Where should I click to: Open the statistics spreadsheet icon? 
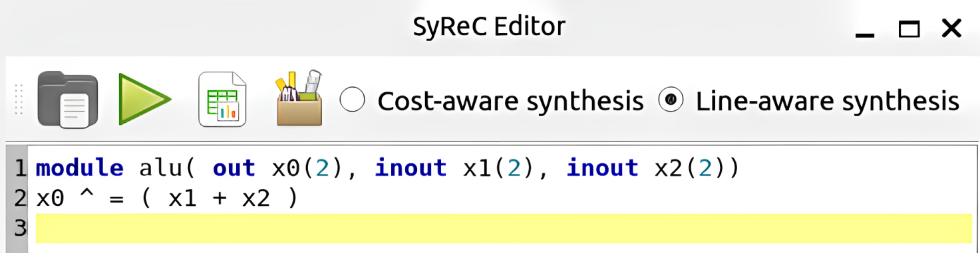(222, 100)
